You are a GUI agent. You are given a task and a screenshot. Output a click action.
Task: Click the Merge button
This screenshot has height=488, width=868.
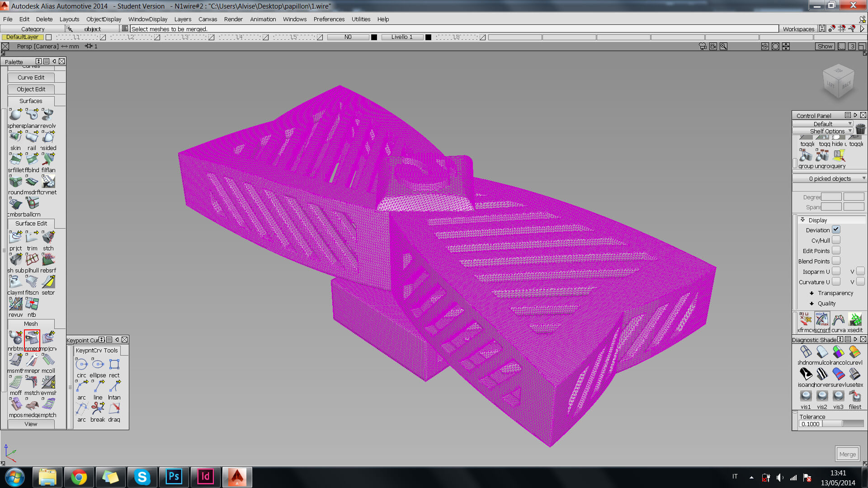tap(847, 454)
